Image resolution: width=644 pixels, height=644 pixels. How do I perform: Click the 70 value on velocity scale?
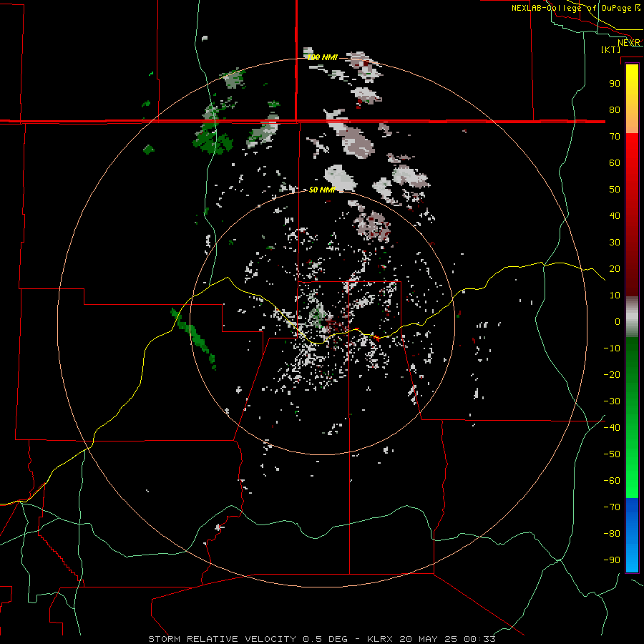[615, 137]
